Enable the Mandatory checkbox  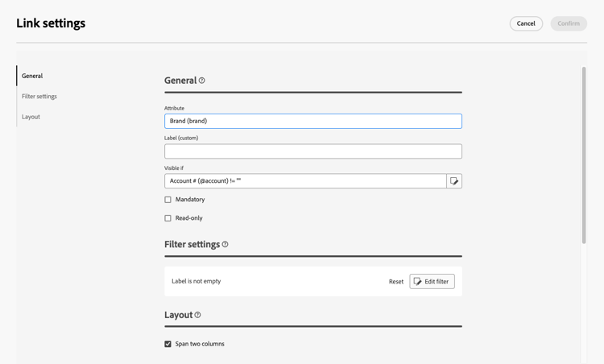tap(168, 200)
